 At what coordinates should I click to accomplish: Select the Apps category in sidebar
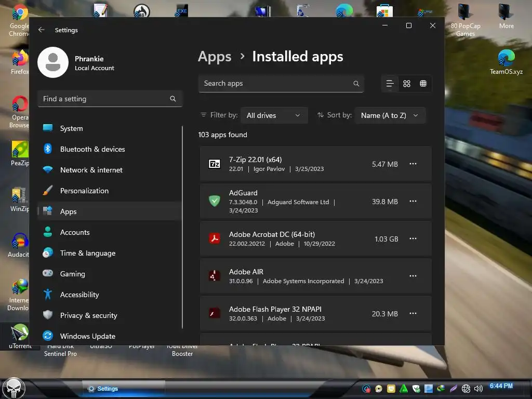click(110, 211)
